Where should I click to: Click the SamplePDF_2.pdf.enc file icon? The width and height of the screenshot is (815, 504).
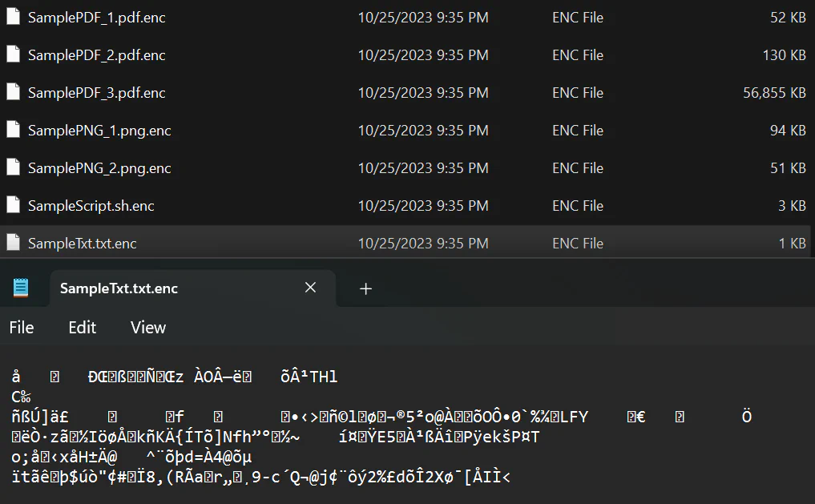tap(13, 55)
